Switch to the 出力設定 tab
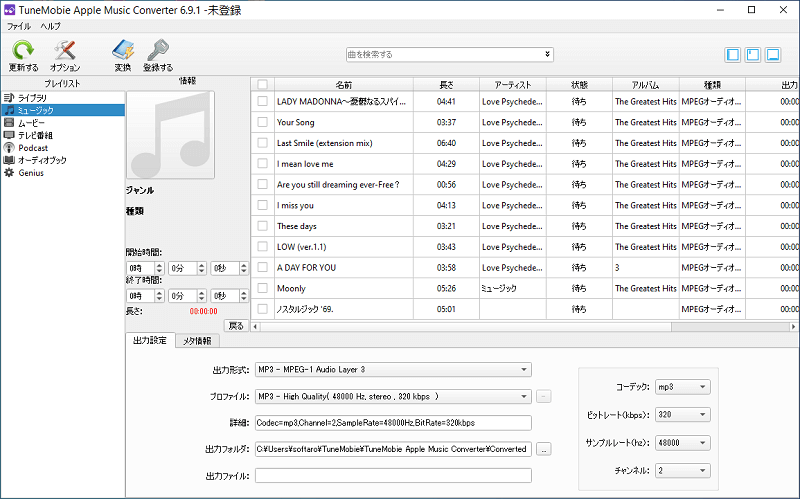Viewport: 800px width, 499px height. click(150, 340)
